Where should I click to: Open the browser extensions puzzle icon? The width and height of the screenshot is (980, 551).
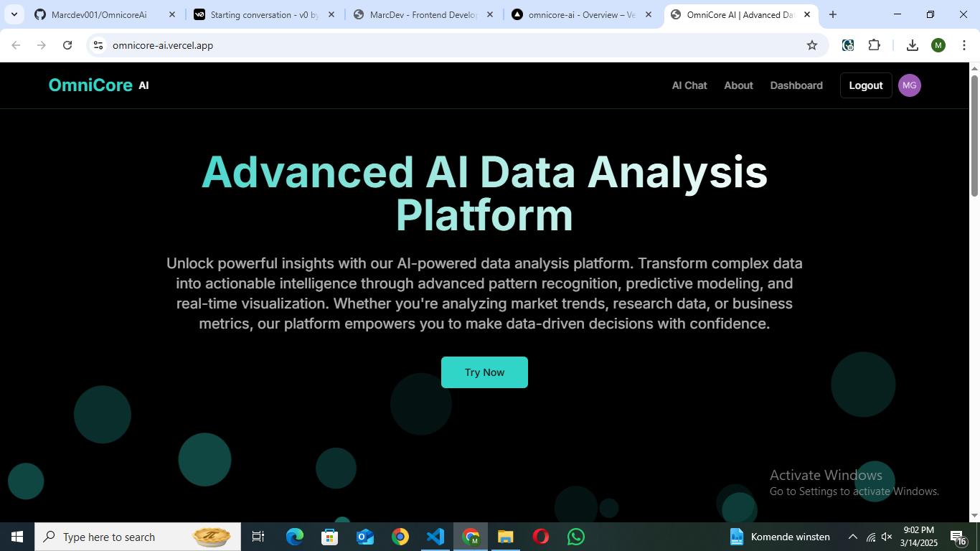click(875, 44)
